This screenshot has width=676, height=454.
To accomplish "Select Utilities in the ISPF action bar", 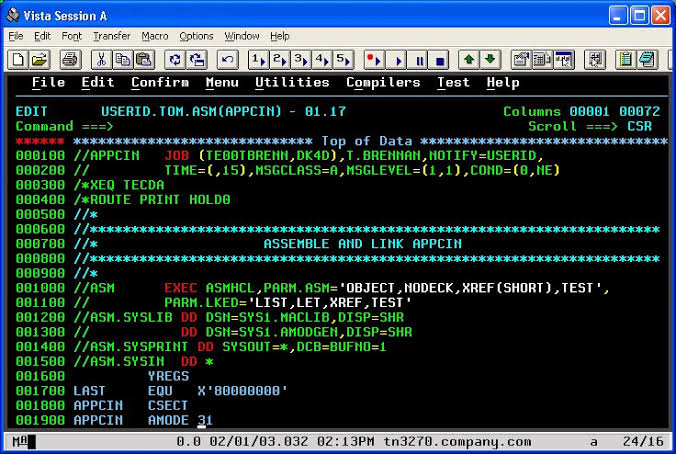I will [292, 82].
